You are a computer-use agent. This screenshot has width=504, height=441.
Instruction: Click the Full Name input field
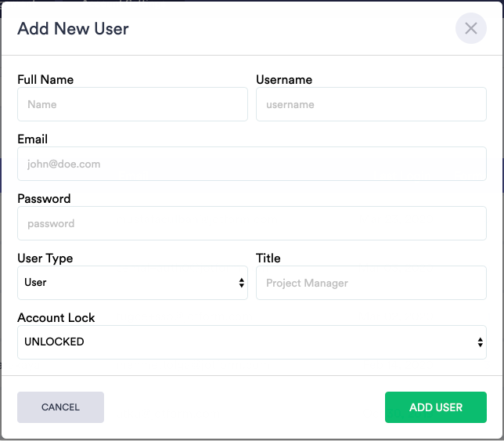[x=132, y=104]
